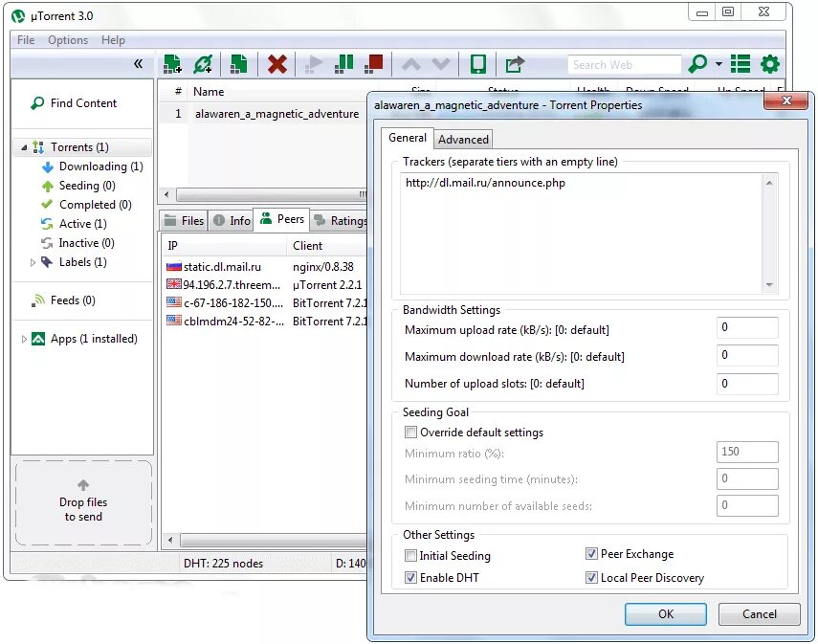The image size is (818, 644).
Task: Select Seeding (0) category
Action: click(78, 186)
